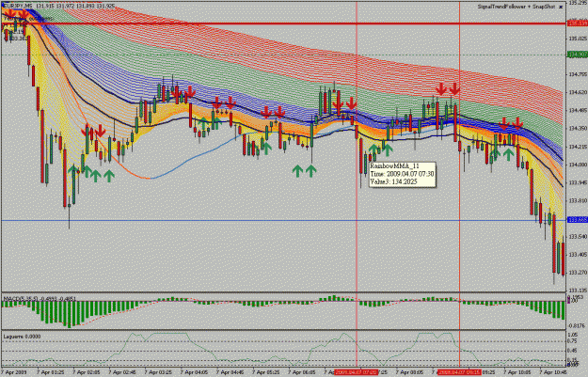Click the EURJPY,M5 chart title text
Viewport: 588px width, 377px height.
tap(18, 7)
